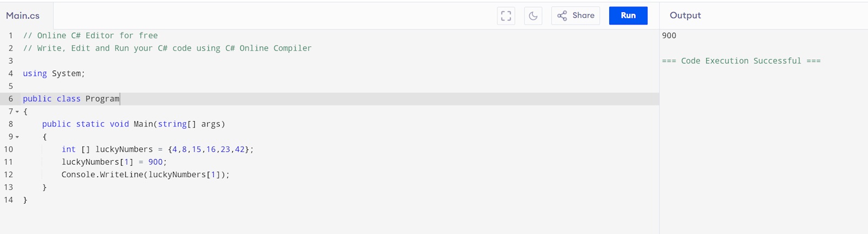This screenshot has width=868, height=234.
Task: Click line number 10 in gutter
Action: pos(8,149)
